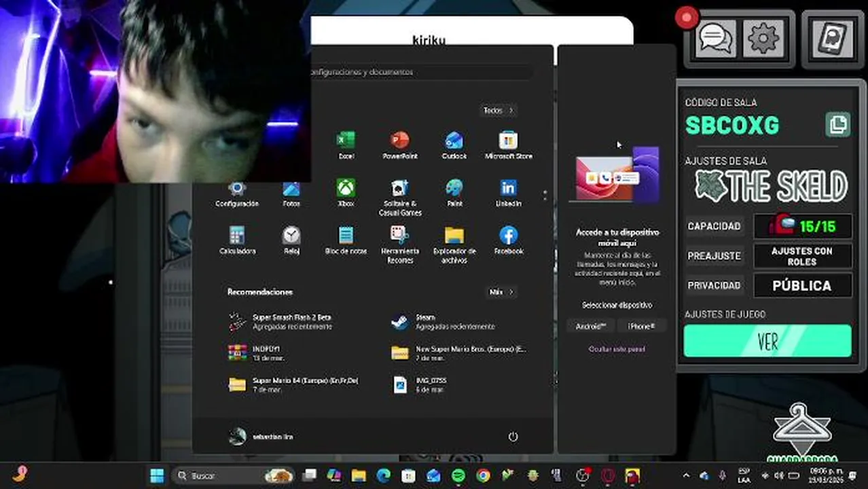Click the taskbar Buscar search box
Image resolution: width=868 pixels, height=489 pixels.
[x=233, y=475]
